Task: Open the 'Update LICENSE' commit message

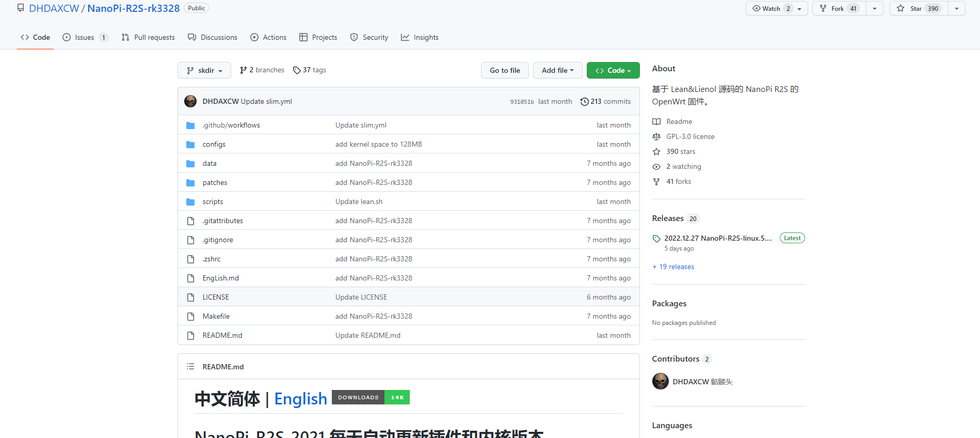Action: pos(361,297)
